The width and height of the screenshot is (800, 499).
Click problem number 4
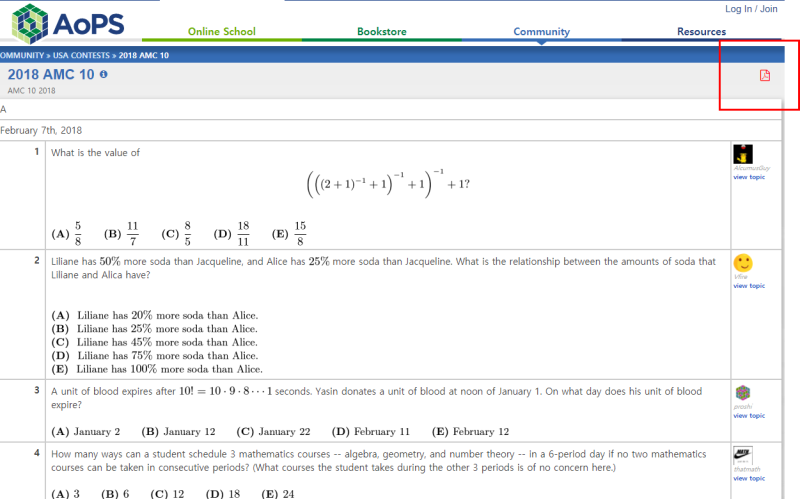coord(37,453)
